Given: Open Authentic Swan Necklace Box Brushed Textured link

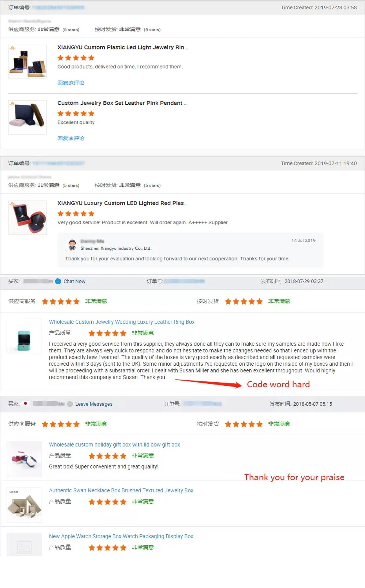Looking at the screenshot, I should pyautogui.click(x=121, y=490).
